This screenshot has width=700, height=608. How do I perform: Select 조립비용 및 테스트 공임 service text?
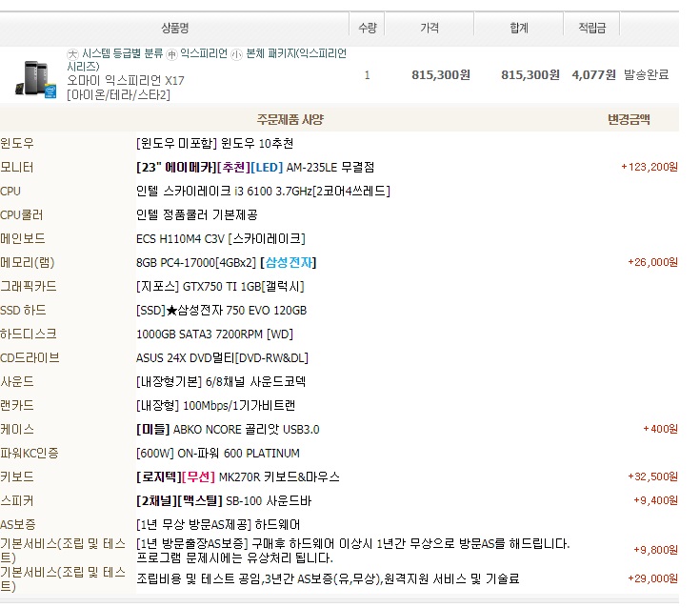click(x=328, y=579)
